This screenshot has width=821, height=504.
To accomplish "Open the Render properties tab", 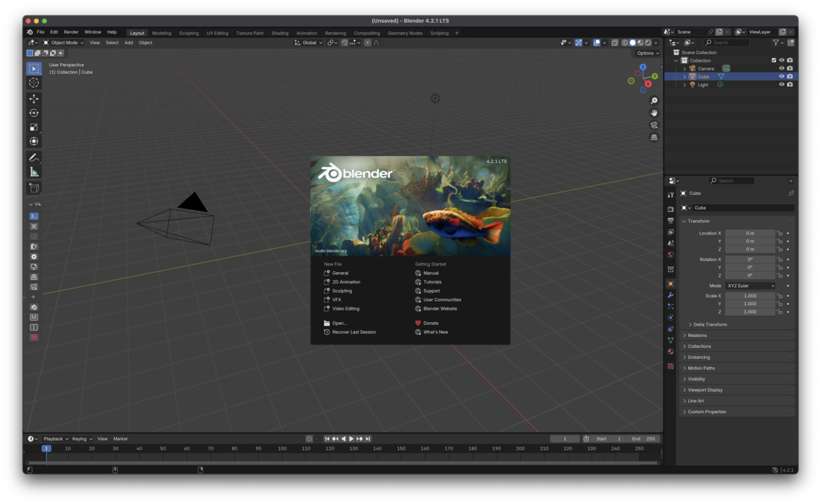I will tap(670, 209).
